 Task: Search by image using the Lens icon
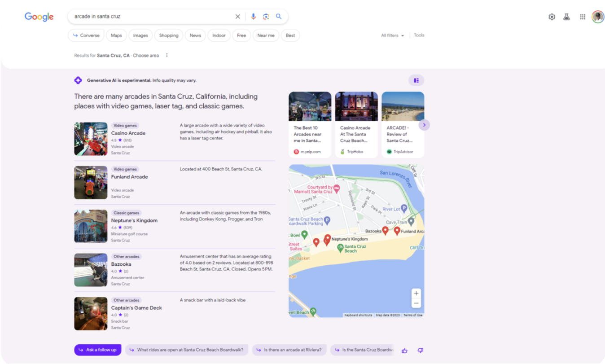coord(266,16)
